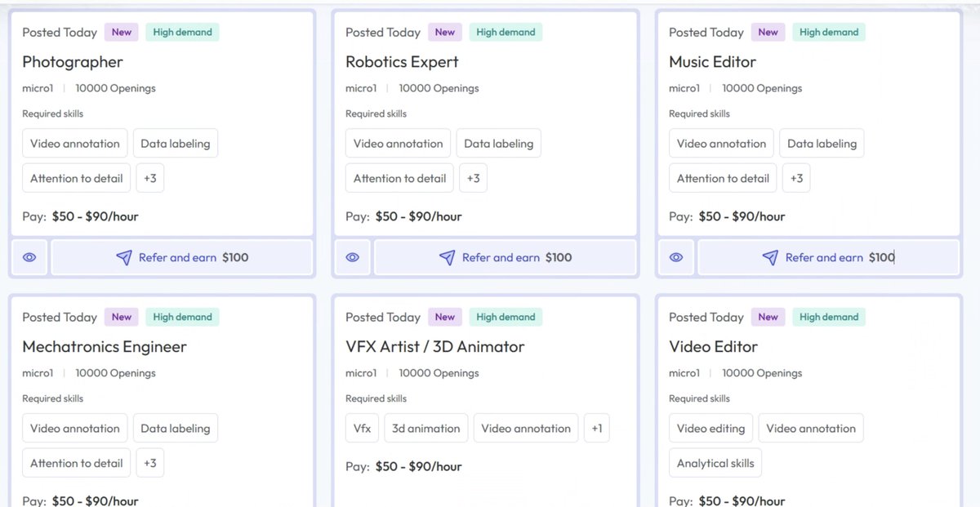Click High demand badge on VFX Artist card
The image size is (980, 507).
(x=506, y=317)
